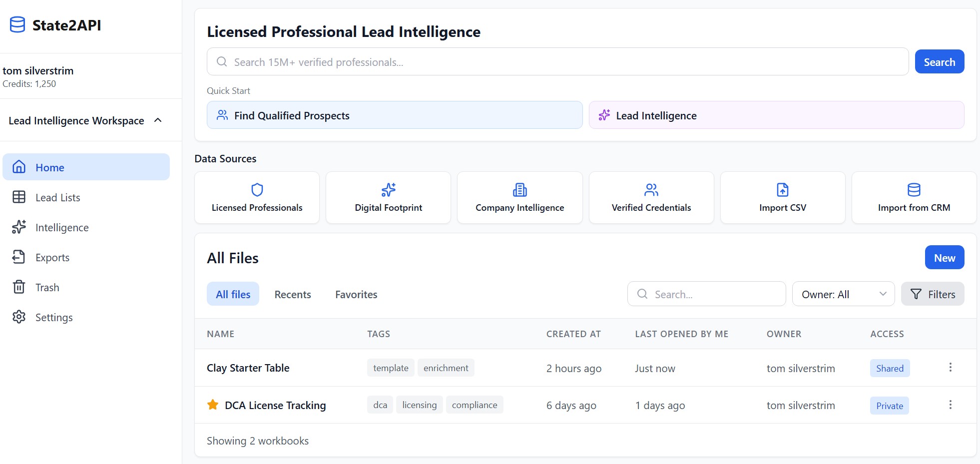The image size is (980, 464).
Task: Select Import from CRM
Action: tap(914, 190)
